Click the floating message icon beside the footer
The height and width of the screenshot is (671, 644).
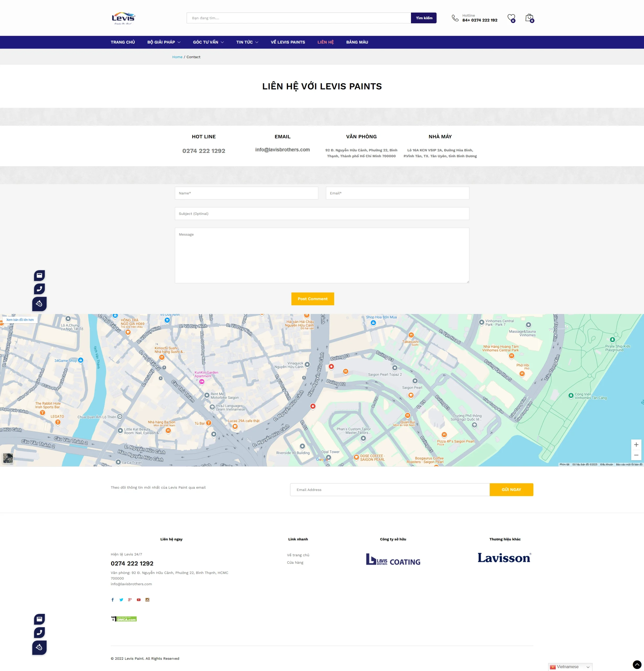[x=39, y=619]
